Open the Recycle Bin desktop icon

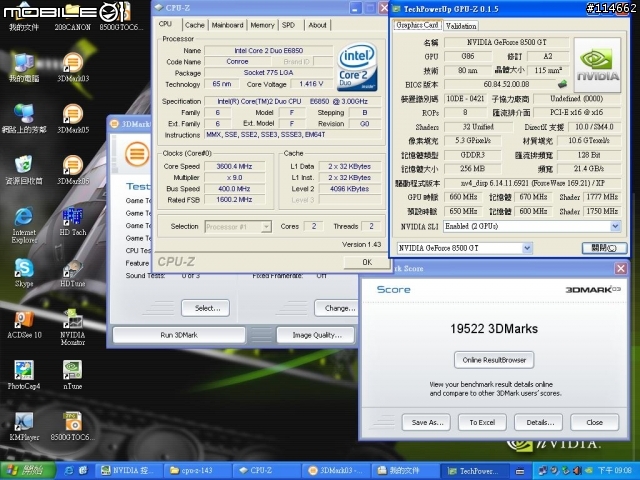(x=24, y=171)
